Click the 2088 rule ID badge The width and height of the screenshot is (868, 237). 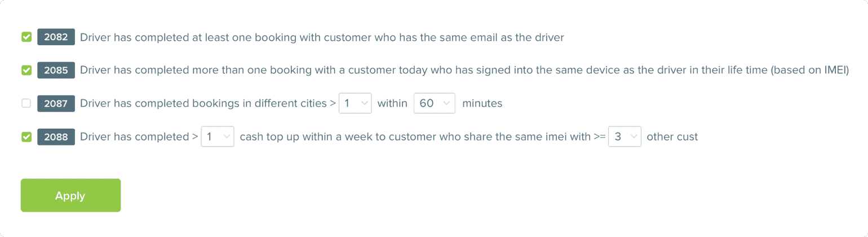pyautogui.click(x=56, y=137)
